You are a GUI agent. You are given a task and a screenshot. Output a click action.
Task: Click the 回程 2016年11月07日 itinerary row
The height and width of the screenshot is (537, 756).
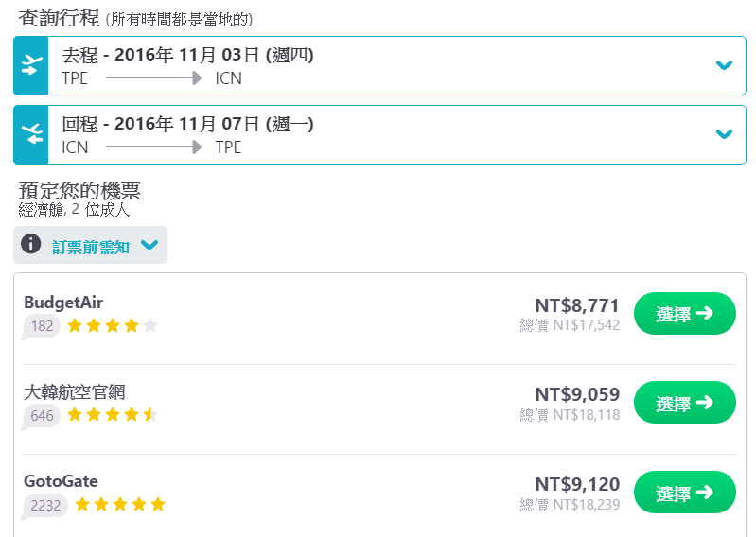tap(379, 134)
